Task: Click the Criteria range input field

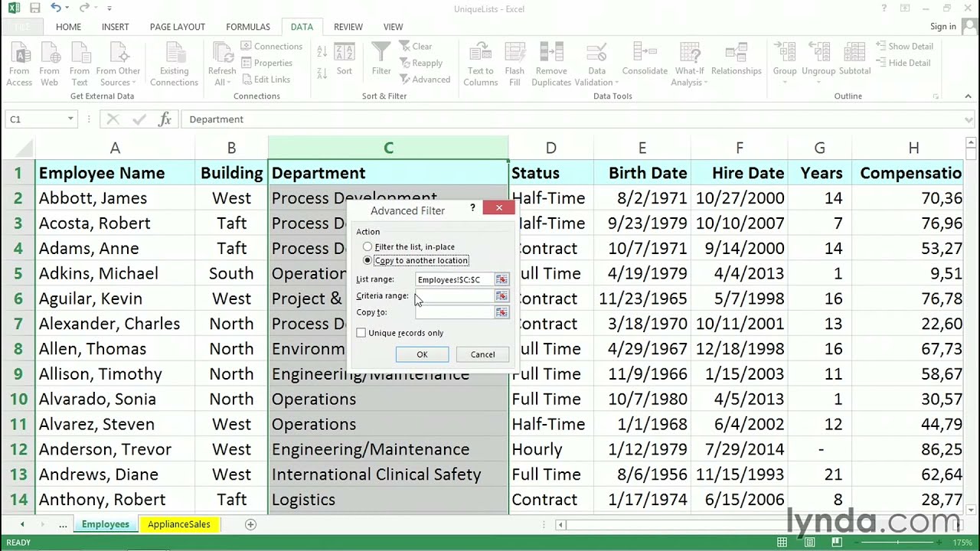Action: coord(455,296)
